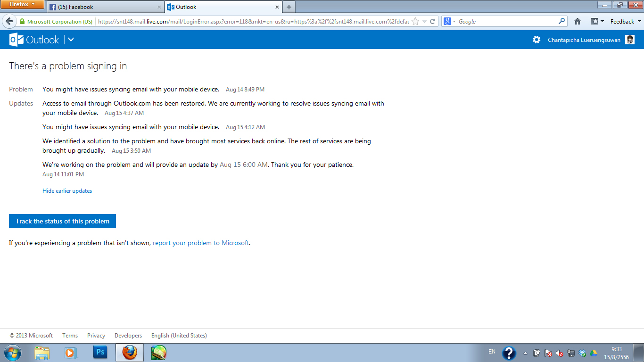Report your problem to Microsoft
Image resolution: width=644 pixels, height=362 pixels.
[201, 243]
